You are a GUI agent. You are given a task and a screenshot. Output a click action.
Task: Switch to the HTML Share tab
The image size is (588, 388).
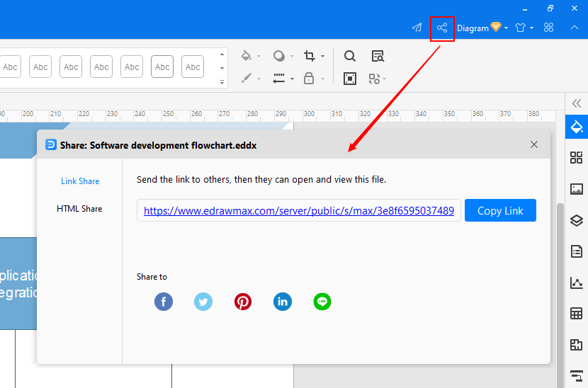pyautogui.click(x=79, y=209)
